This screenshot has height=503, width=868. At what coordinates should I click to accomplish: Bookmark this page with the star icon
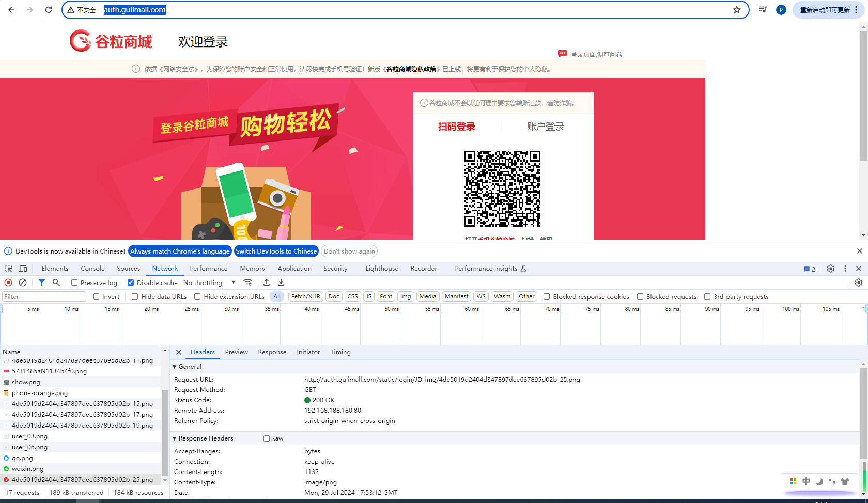click(737, 10)
